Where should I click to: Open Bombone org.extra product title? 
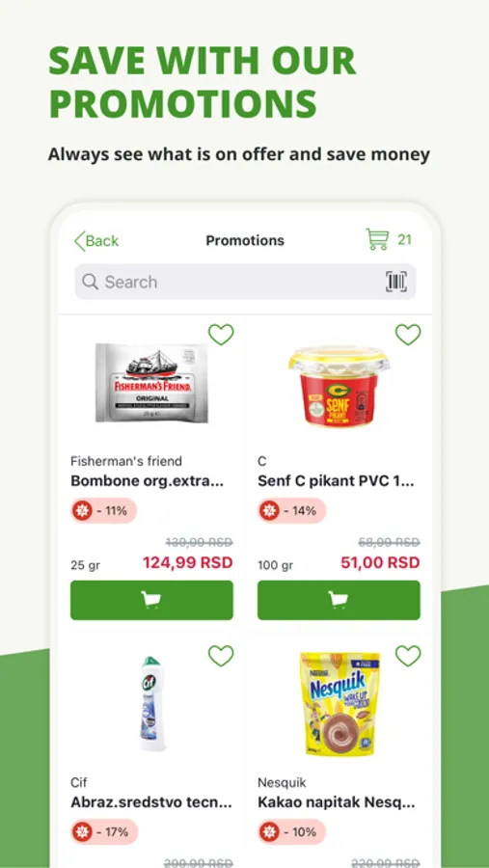pyautogui.click(x=148, y=481)
